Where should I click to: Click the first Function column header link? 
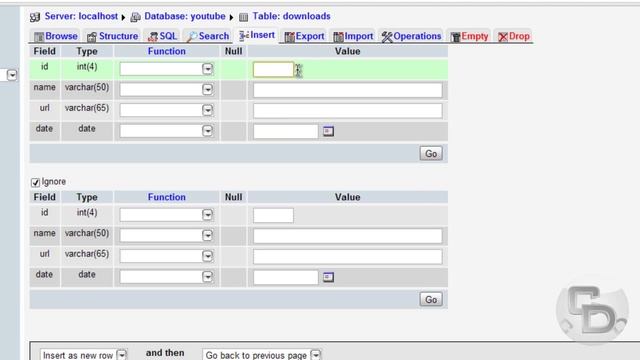167,51
